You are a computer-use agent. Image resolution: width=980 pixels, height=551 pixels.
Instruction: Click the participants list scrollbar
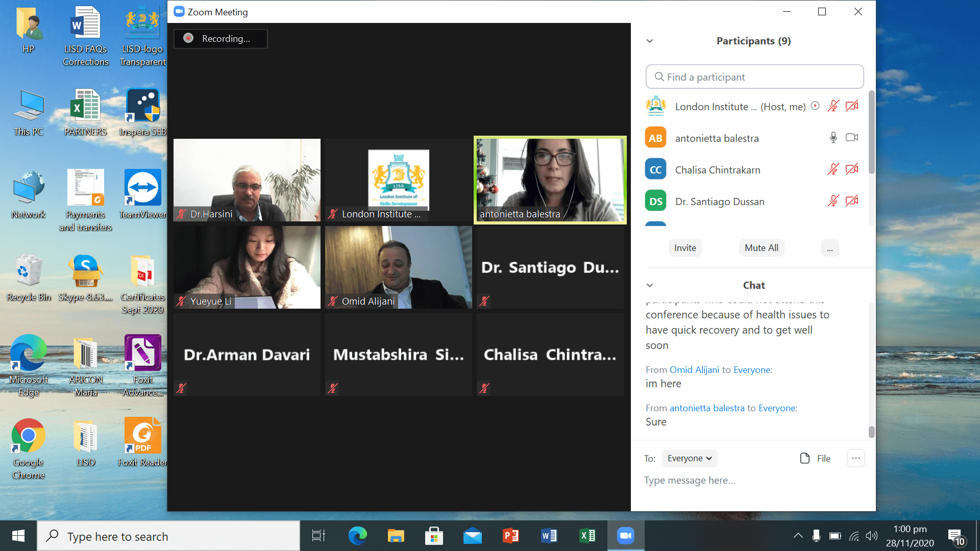point(872,133)
